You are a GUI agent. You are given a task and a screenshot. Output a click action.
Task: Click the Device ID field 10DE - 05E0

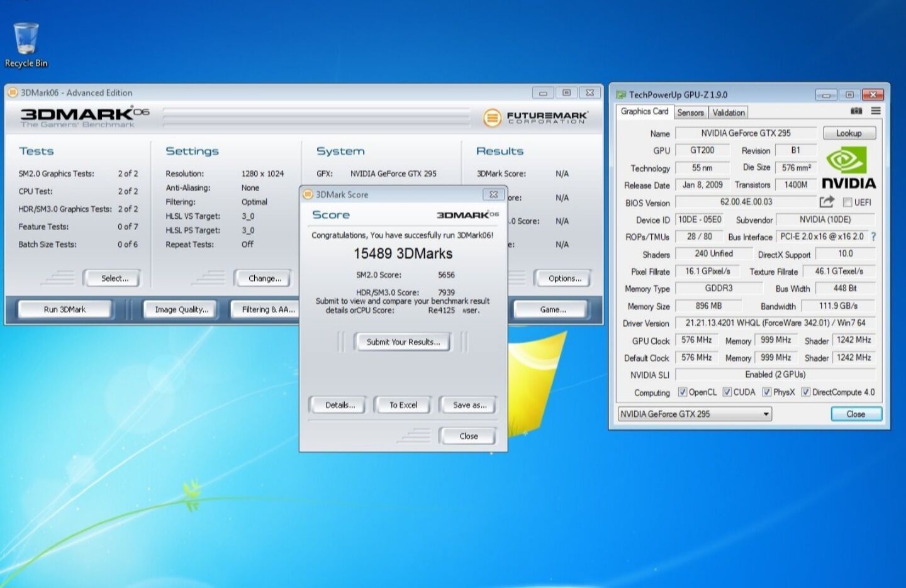tap(700, 219)
